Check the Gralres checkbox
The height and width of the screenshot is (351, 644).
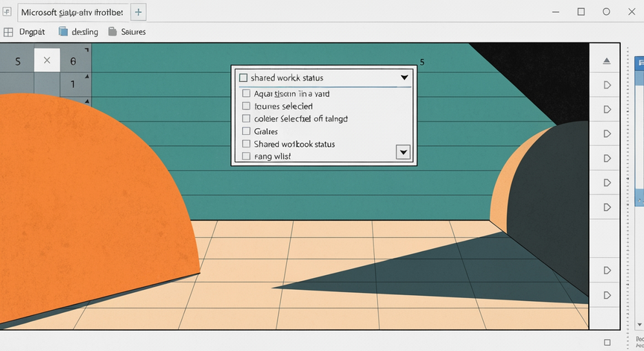coord(246,131)
